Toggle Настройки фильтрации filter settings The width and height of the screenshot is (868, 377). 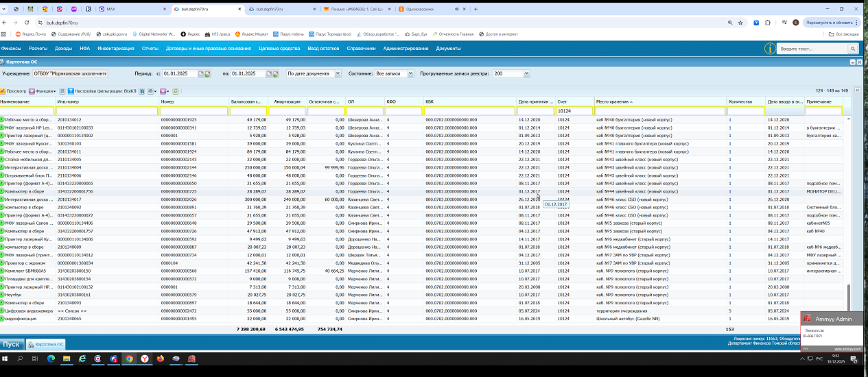(x=102, y=90)
